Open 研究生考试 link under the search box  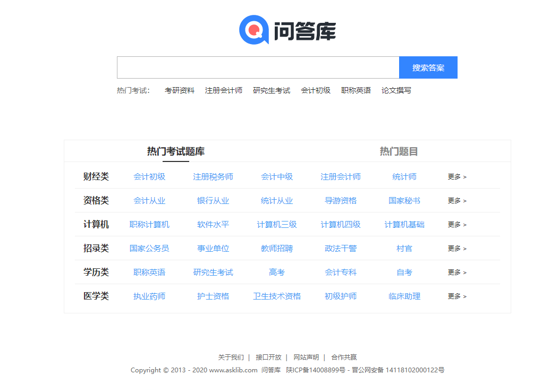(272, 90)
